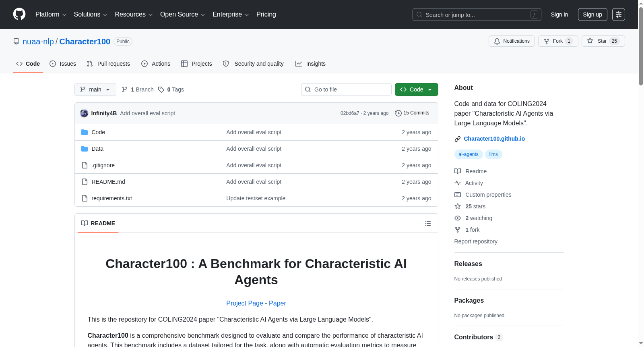Viewport: 644px width, 347px height.
Task: Click the ai-agents topic tag
Action: 469,154
